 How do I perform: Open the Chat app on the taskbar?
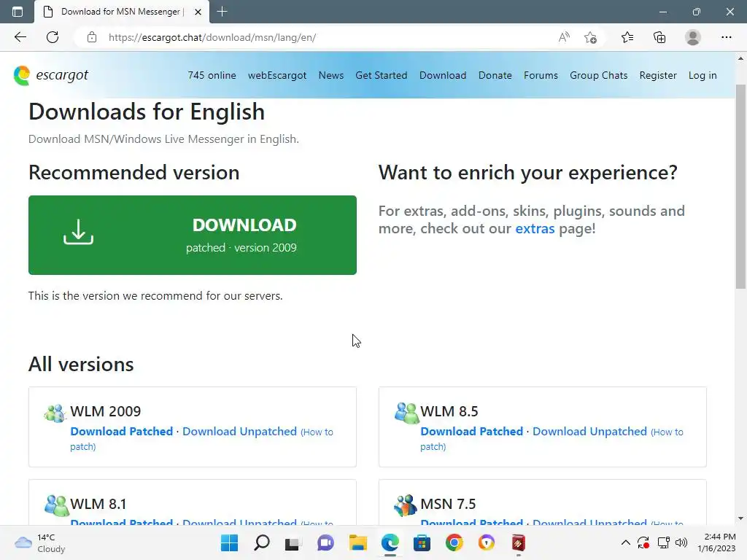(x=325, y=542)
